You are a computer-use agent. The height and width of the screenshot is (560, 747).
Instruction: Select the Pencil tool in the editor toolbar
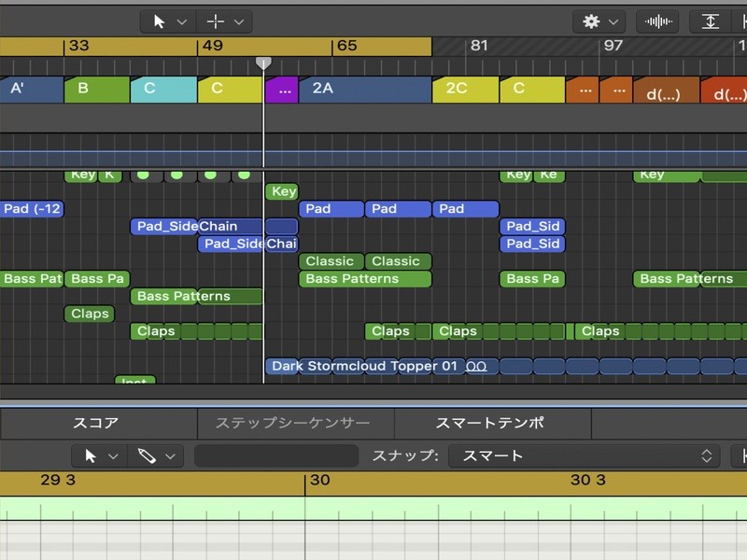point(147,455)
